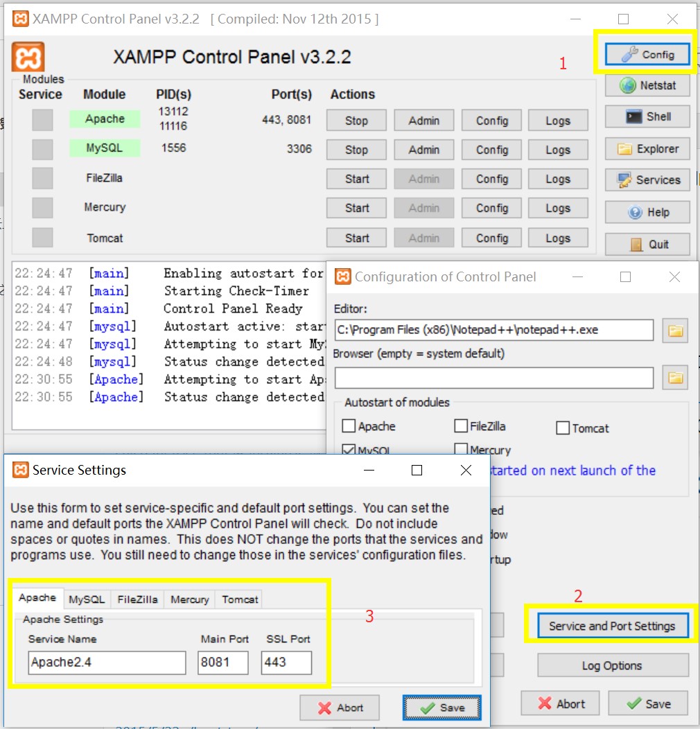Open MySQL Admin page
The width and height of the screenshot is (700, 729).
(423, 150)
